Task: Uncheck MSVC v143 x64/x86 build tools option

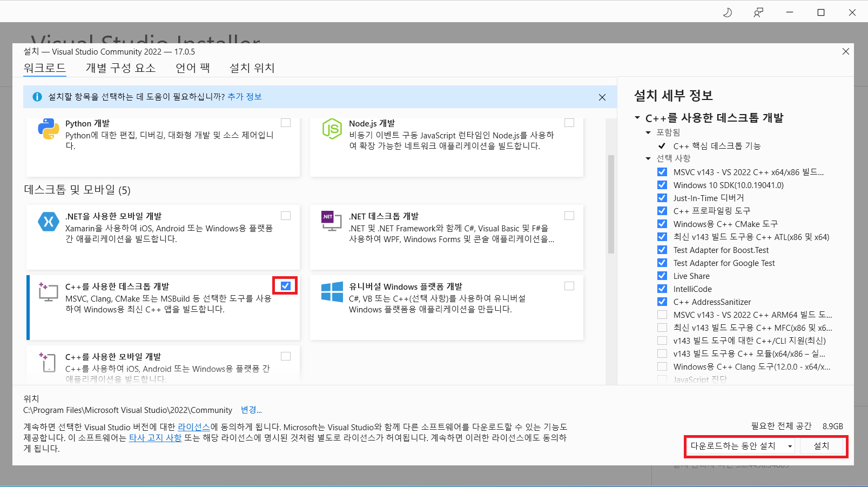Action: click(662, 172)
